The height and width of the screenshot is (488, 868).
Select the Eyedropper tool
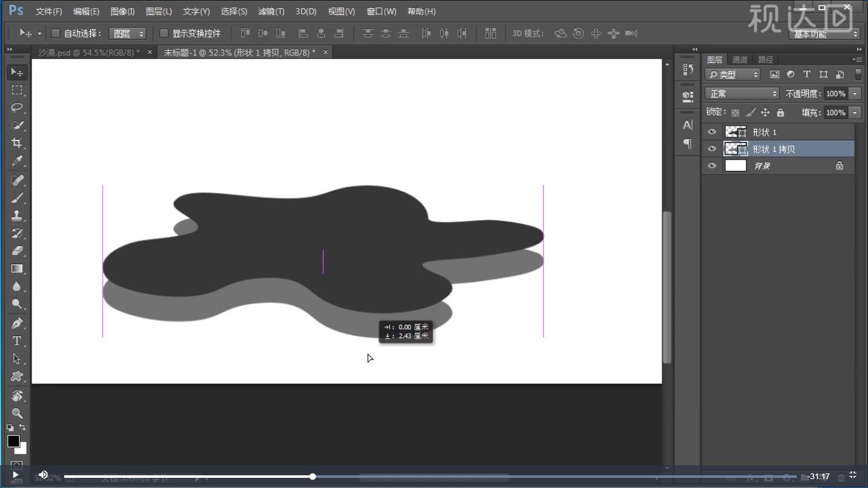click(17, 161)
